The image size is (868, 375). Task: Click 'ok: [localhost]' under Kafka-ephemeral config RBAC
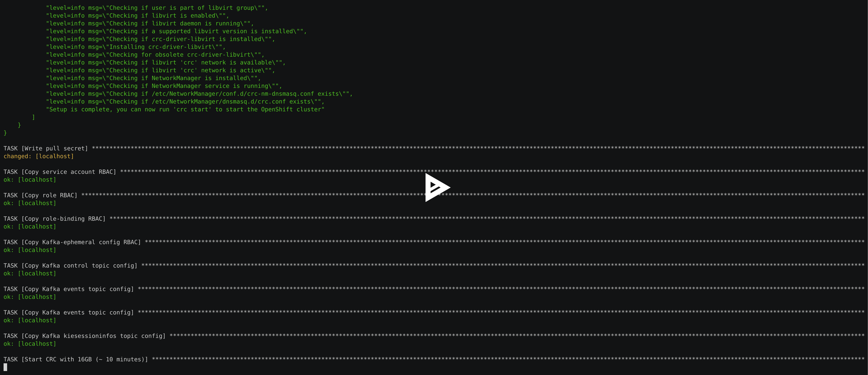(30, 250)
